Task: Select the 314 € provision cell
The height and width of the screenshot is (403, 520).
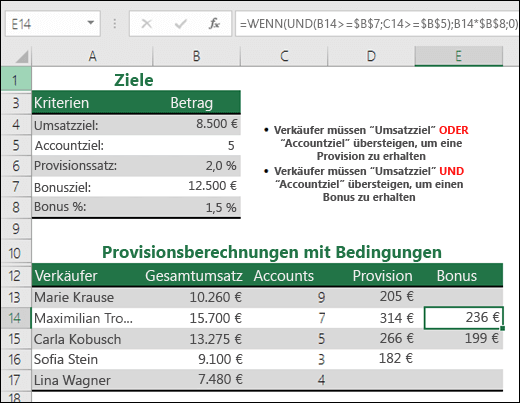Action: tap(371, 318)
